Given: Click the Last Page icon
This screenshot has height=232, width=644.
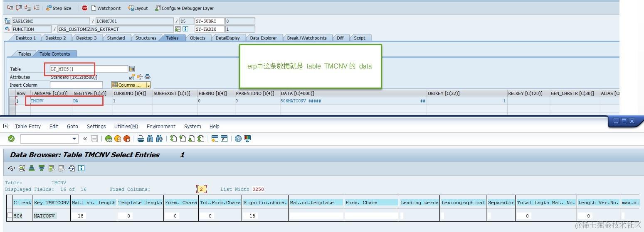Looking at the screenshot, I should (x=201, y=139).
